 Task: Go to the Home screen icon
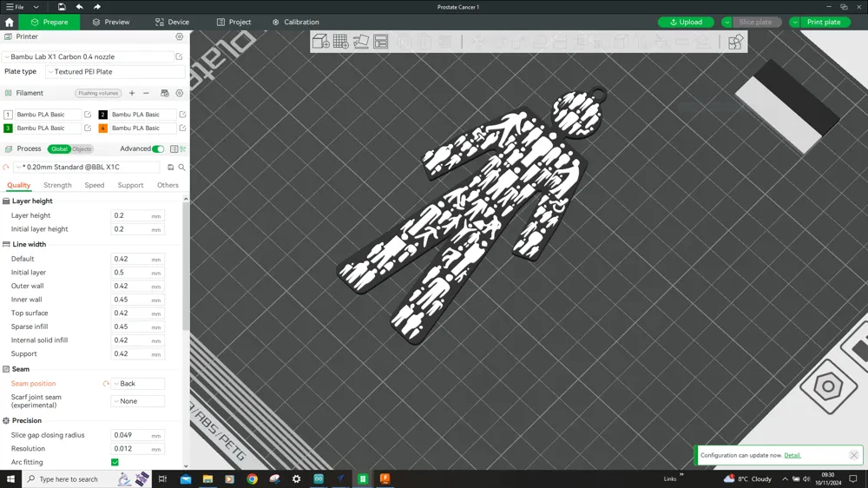(10, 23)
